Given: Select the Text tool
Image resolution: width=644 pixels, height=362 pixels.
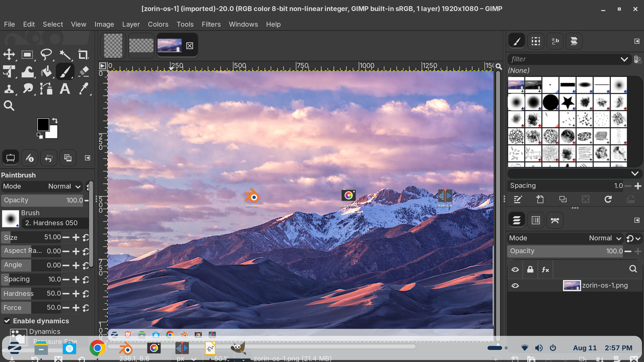Looking at the screenshot, I should coord(65,89).
